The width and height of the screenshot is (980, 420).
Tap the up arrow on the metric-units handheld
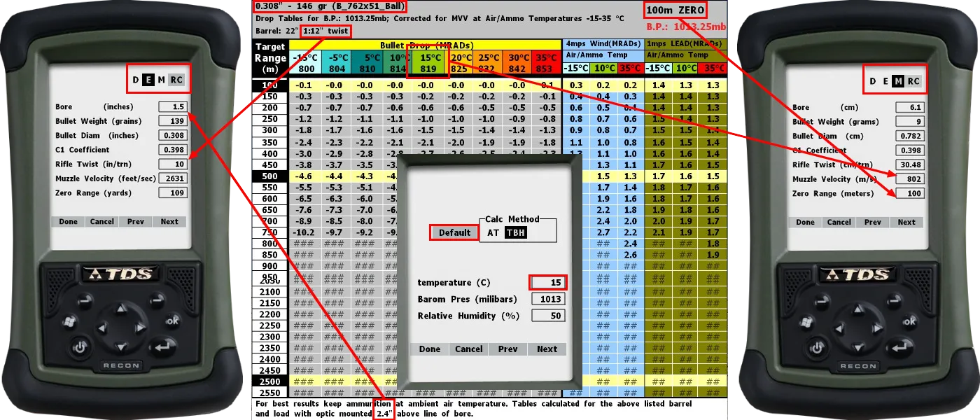(858, 308)
